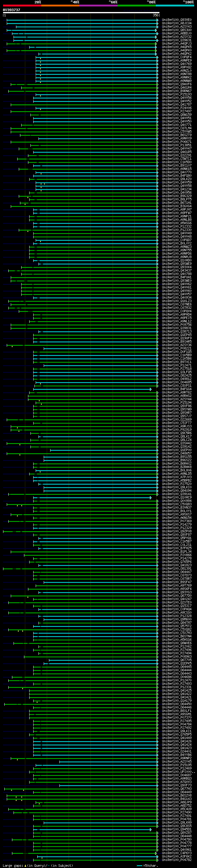
Task: Select the UniRef100_Q461R4 label
Action: pos(177,88)
